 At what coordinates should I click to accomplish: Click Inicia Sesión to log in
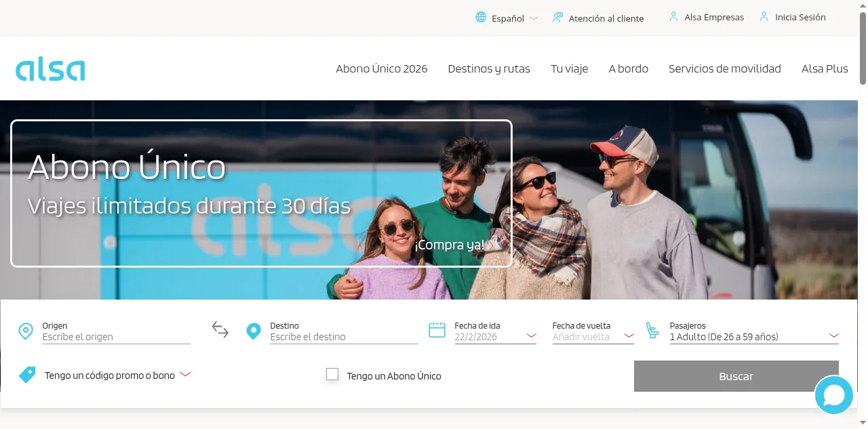tap(801, 18)
